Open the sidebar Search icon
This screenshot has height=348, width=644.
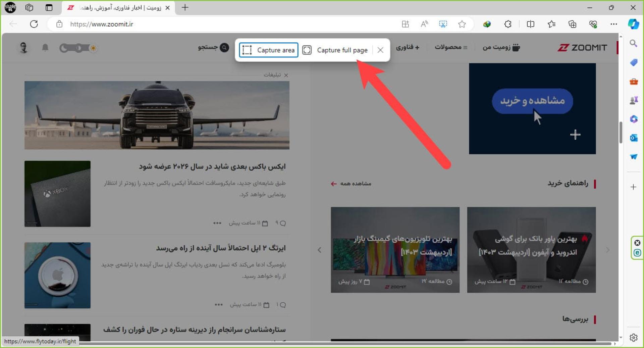click(x=634, y=43)
